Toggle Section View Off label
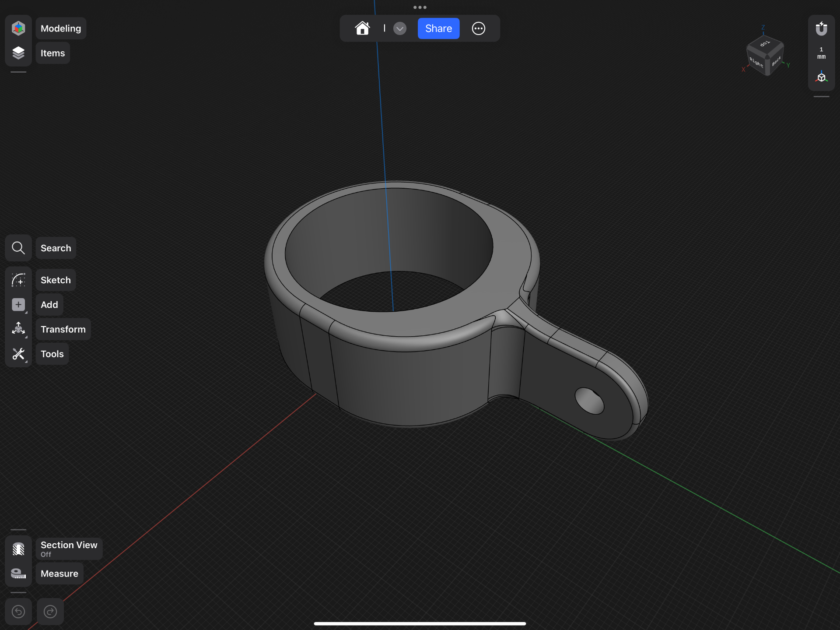The height and width of the screenshot is (630, 840). [69, 549]
